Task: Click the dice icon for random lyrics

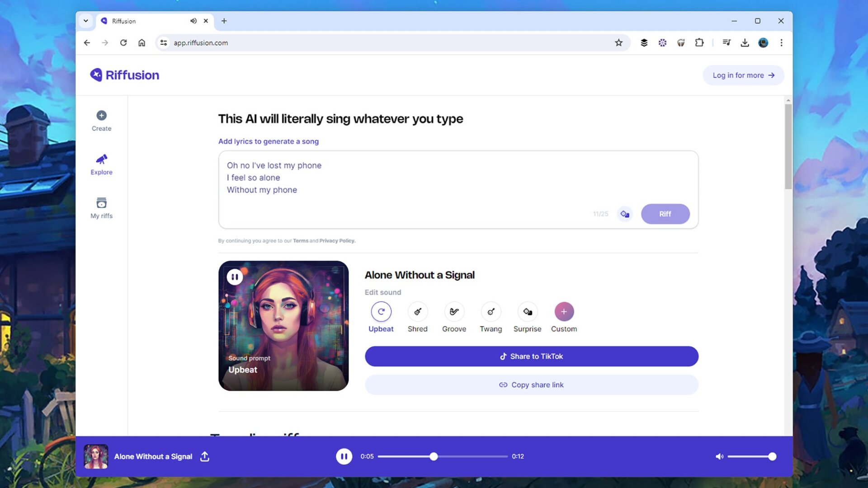Action: 625,214
